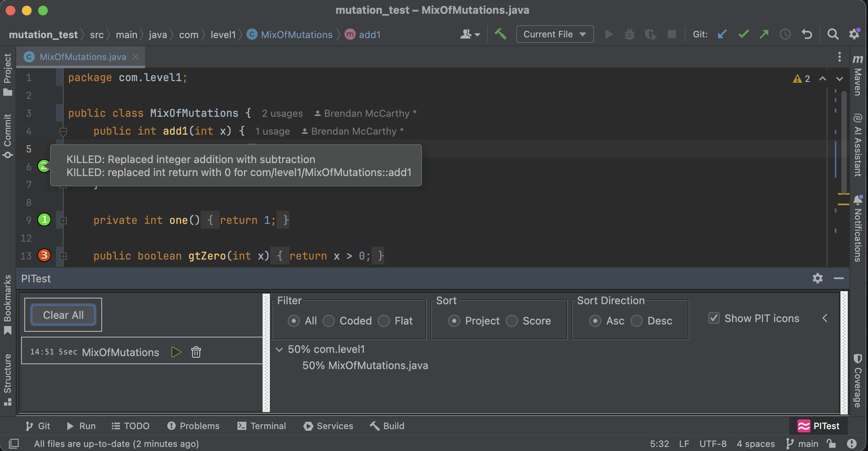Open the Terminal tool window tab
The image size is (868, 451).
262,426
